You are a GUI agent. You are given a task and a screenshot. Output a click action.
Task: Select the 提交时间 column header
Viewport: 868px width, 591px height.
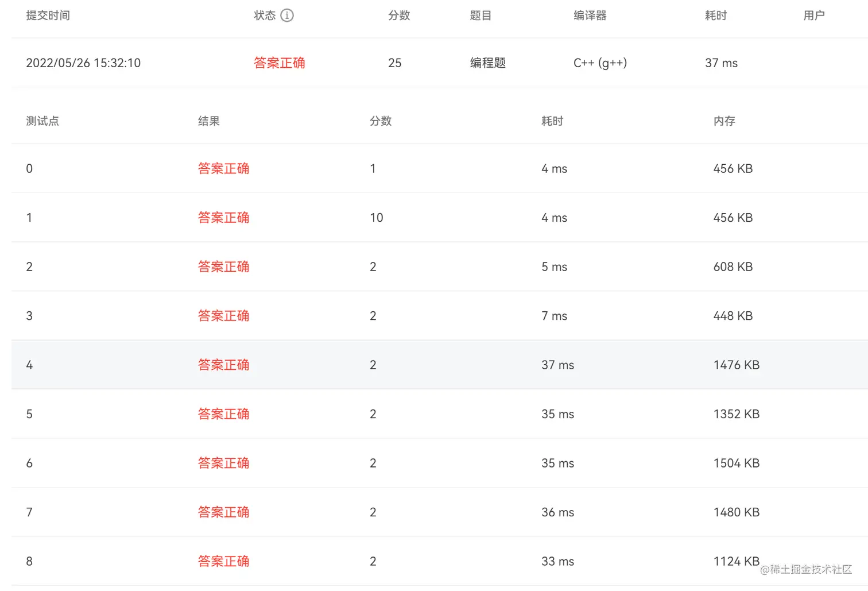click(x=48, y=16)
